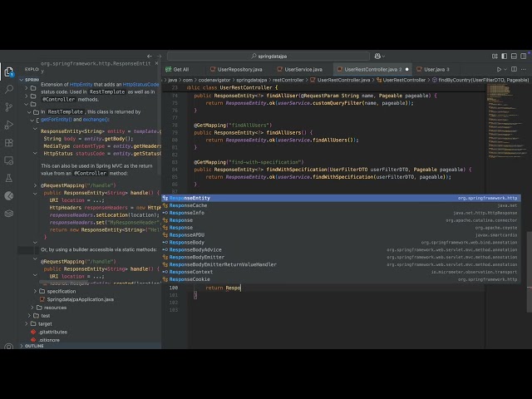Image resolution: width=532 pixels, height=399 pixels.
Task: Click the springdatajpa search box
Action: tap(268, 56)
